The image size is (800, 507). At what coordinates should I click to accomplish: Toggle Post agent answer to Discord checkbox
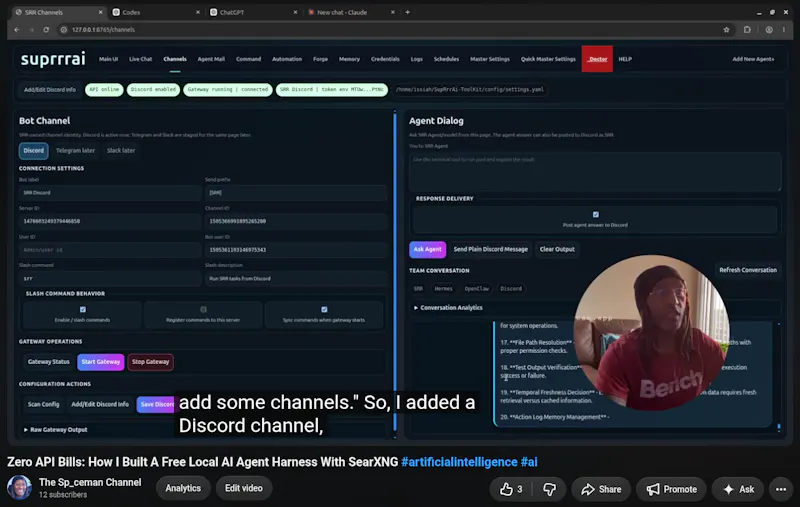[595, 215]
